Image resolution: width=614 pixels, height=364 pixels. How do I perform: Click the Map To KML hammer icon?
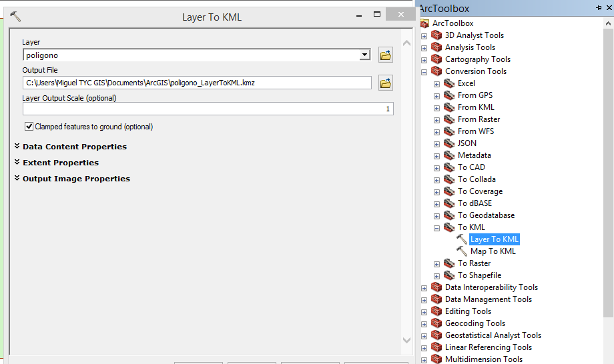pyautogui.click(x=462, y=251)
